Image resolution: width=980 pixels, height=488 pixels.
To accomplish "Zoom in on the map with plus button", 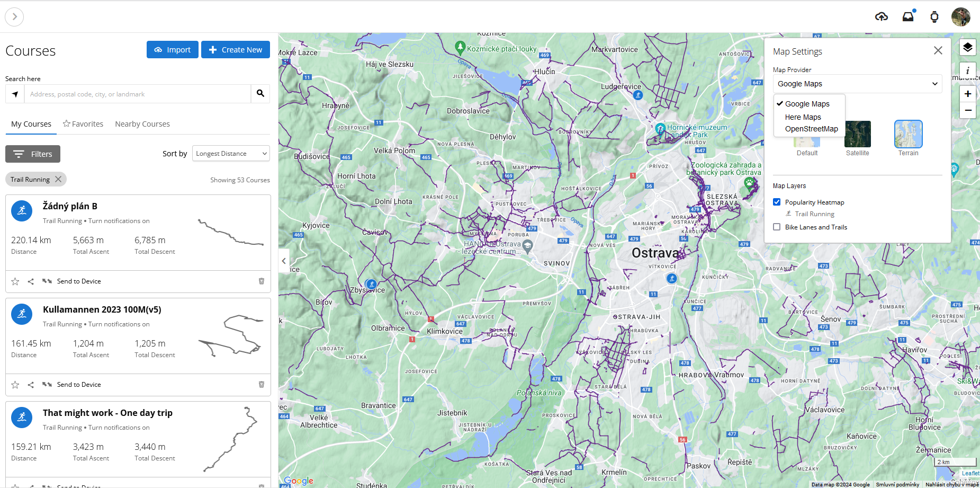I will pyautogui.click(x=968, y=93).
